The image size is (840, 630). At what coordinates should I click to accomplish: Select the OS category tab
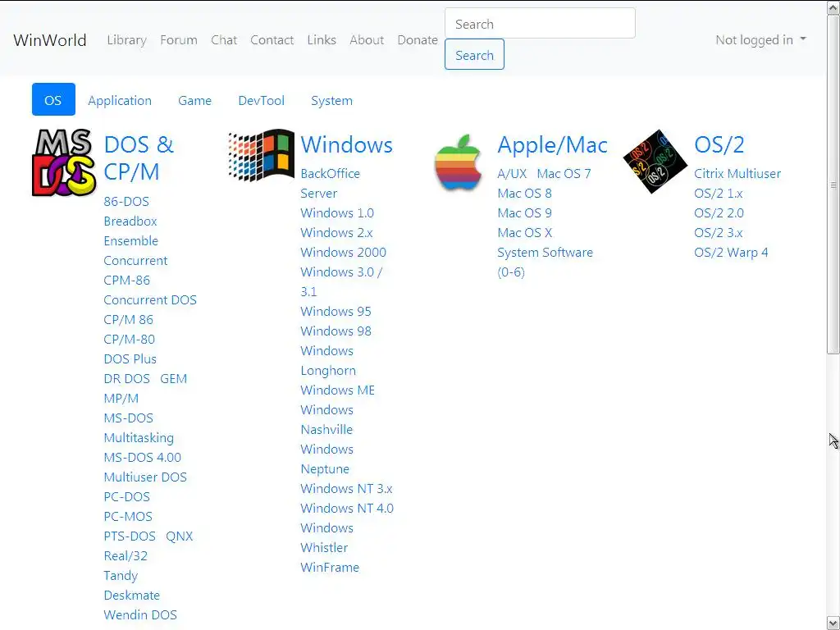pos(53,99)
